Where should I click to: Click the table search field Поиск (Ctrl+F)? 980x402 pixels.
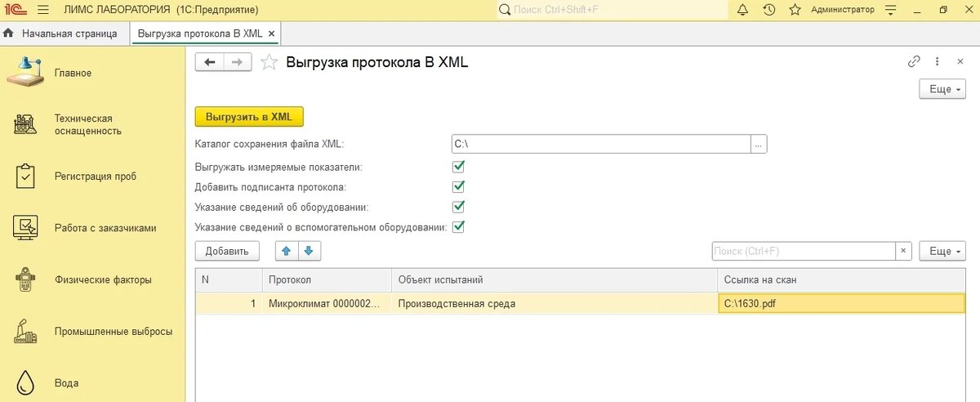pyautogui.click(x=804, y=251)
